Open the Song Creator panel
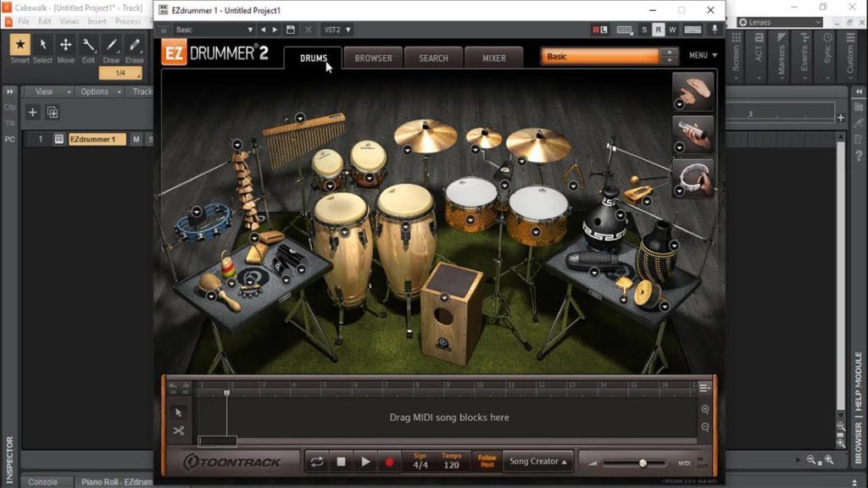The image size is (868, 488). (537, 462)
